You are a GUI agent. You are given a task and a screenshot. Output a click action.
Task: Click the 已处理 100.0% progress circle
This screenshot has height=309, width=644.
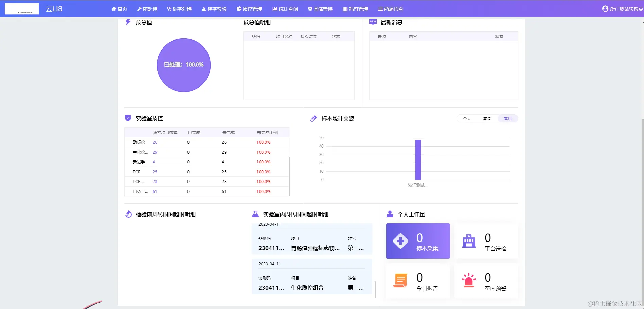(x=184, y=65)
